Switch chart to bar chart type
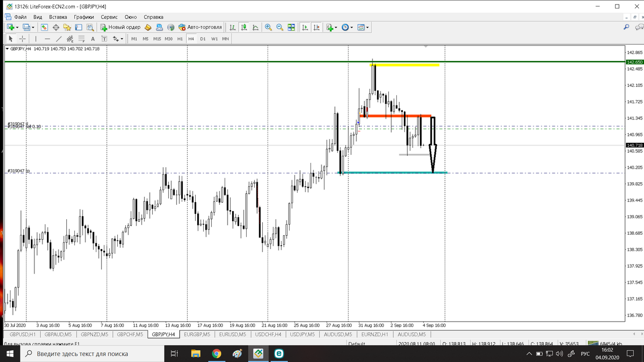644x362 pixels. [233, 27]
